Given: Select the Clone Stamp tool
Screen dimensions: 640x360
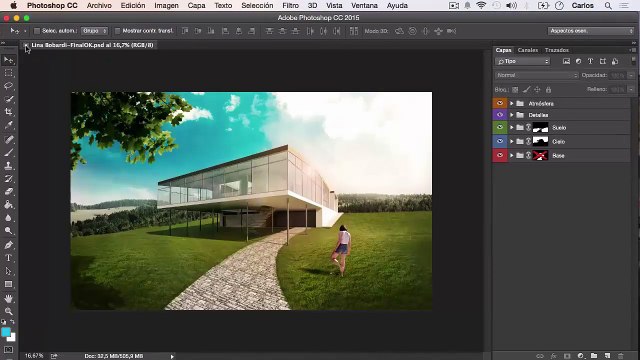Looking at the screenshot, I should pyautogui.click(x=9, y=166).
